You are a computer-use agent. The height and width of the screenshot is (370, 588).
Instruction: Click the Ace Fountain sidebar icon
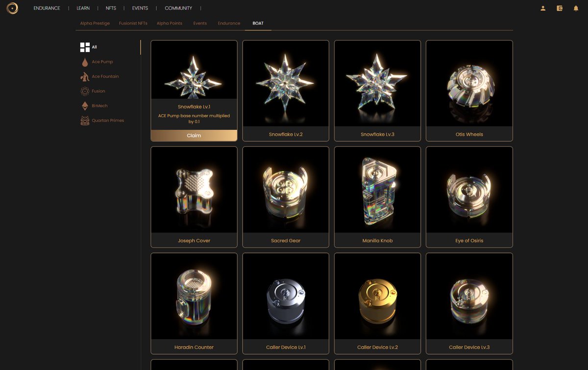pos(85,76)
